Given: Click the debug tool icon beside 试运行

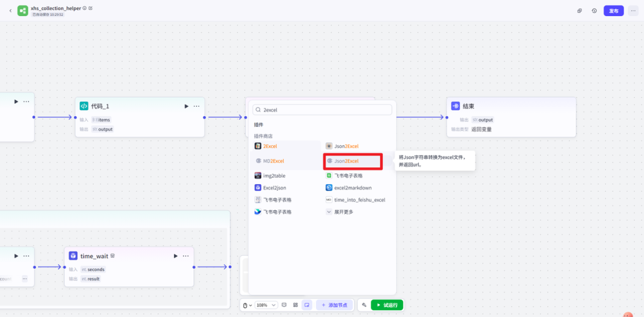Looking at the screenshot, I should pos(364,305).
